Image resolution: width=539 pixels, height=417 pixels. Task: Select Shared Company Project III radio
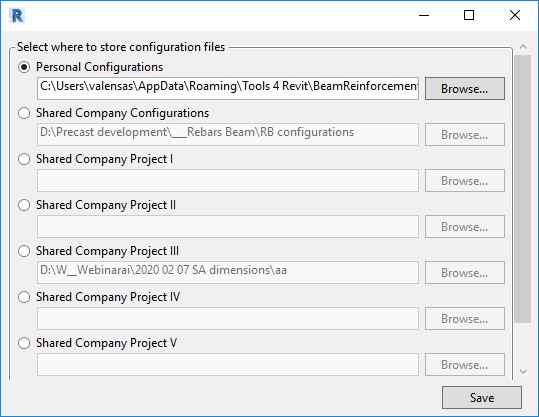tap(24, 251)
